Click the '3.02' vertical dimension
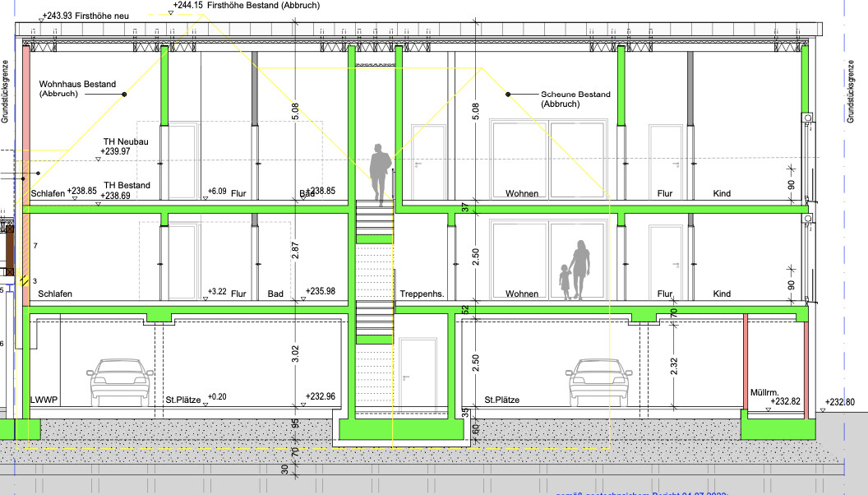The width and height of the screenshot is (868, 495). click(296, 354)
